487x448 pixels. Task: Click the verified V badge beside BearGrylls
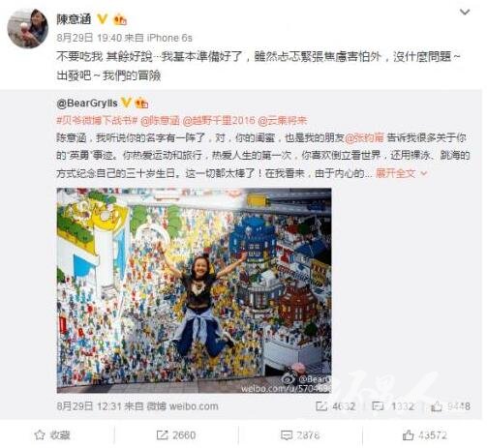pos(126,103)
